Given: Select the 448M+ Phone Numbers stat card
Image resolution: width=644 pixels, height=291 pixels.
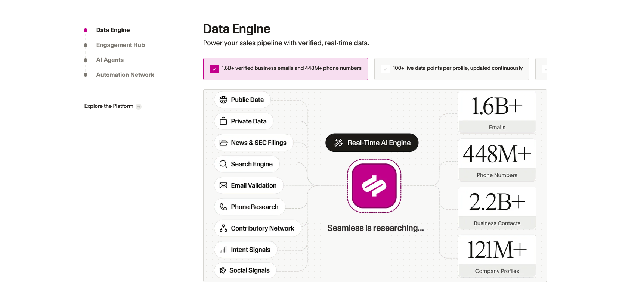Looking at the screenshot, I should (497, 160).
